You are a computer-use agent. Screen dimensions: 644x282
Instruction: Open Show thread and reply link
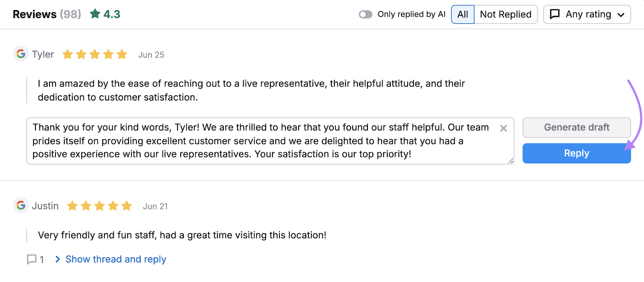pyautogui.click(x=116, y=259)
